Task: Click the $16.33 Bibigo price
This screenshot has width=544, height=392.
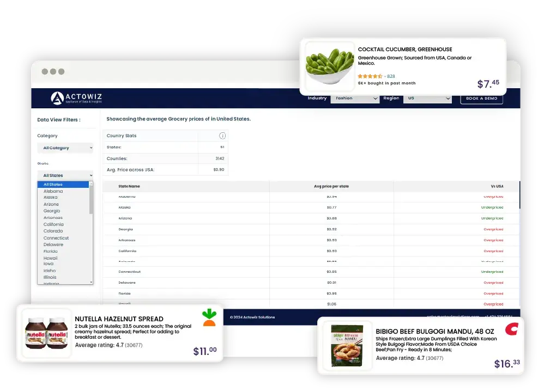Action: point(507,364)
